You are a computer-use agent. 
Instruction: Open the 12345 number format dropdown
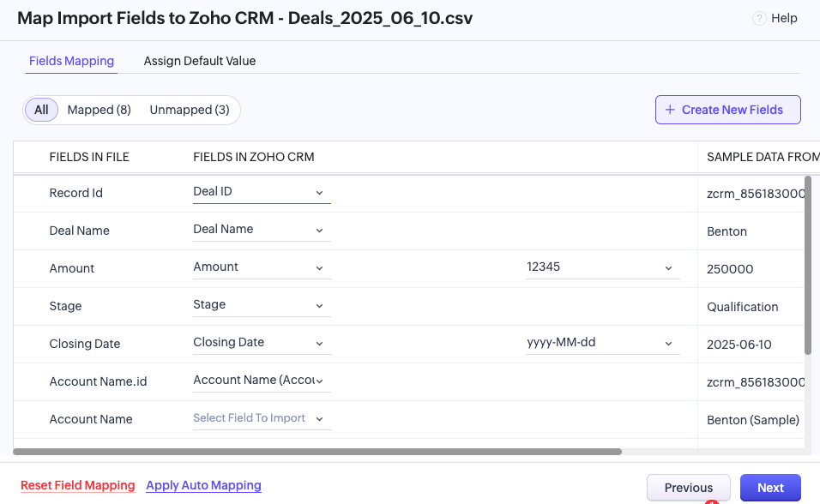[603, 267]
